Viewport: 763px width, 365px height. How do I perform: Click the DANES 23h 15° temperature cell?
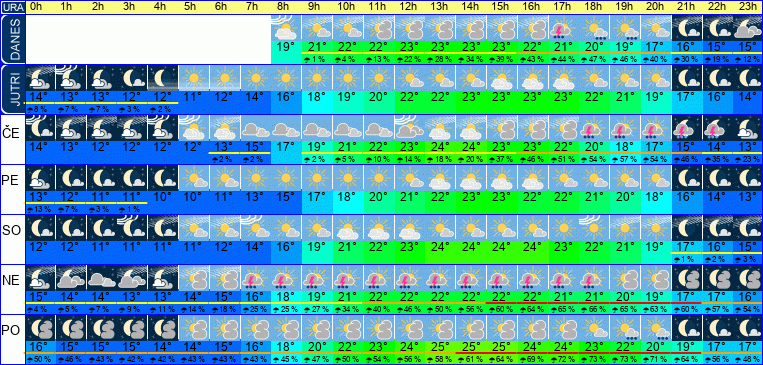748,47
